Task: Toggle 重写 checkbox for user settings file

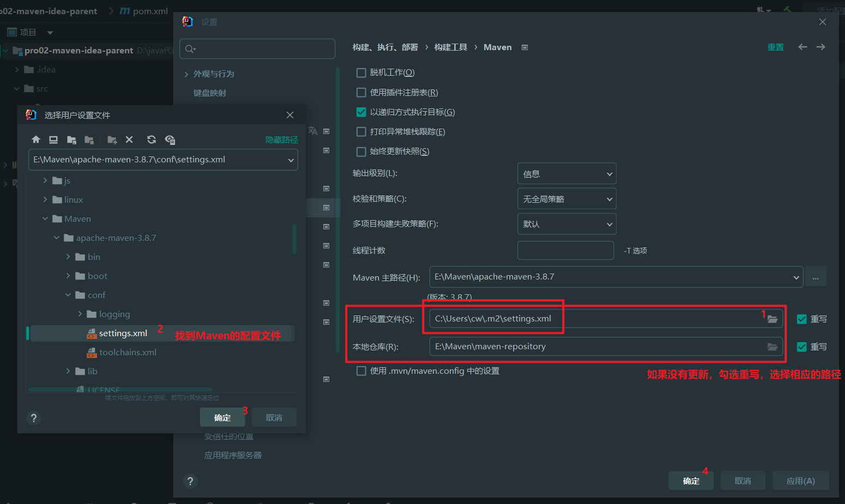Action: click(801, 319)
